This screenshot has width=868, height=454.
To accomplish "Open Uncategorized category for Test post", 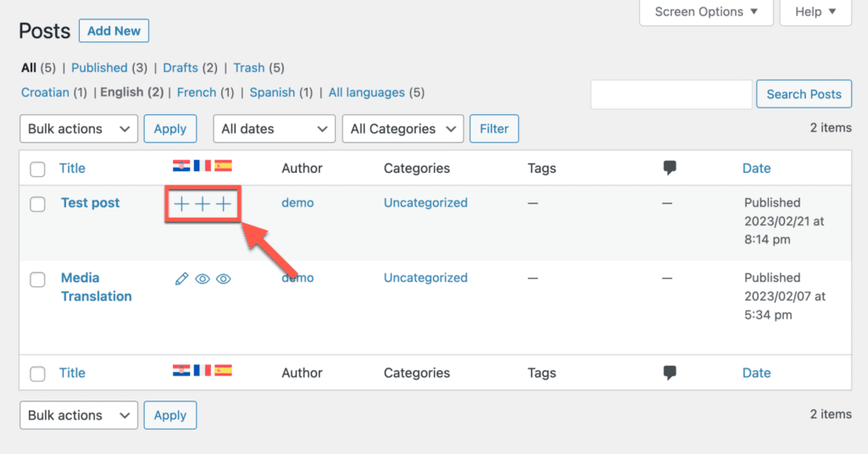I will tap(426, 203).
